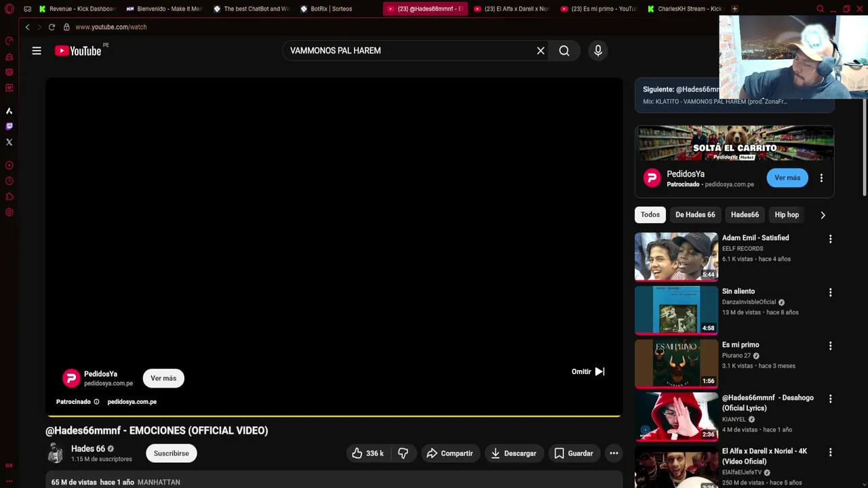This screenshot has height=488, width=868.
Task: Dislike the video with thumbs down
Action: (x=403, y=453)
